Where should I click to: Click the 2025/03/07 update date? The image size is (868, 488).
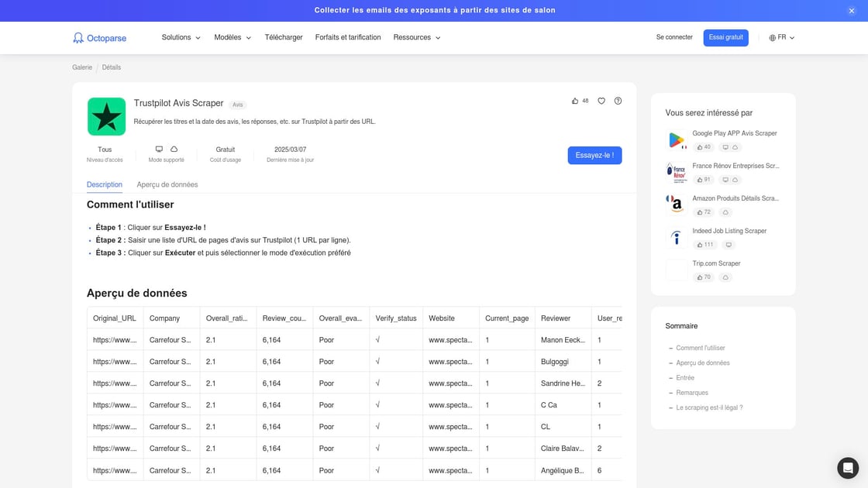(290, 149)
